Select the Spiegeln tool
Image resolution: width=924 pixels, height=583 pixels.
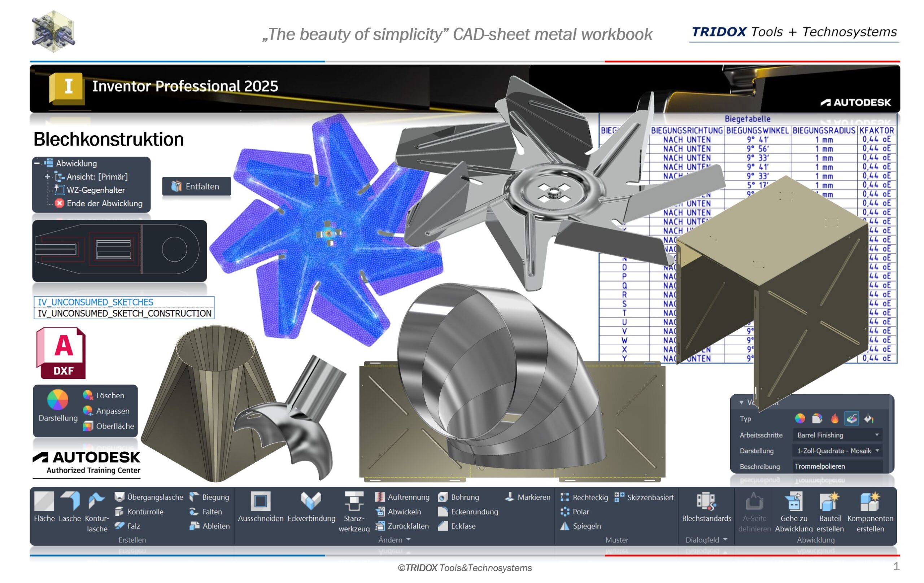click(x=580, y=526)
